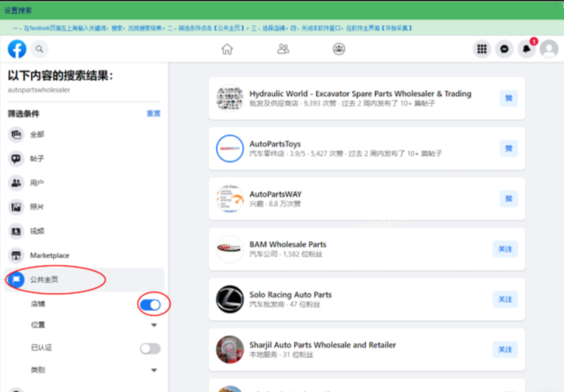This screenshot has height=392, width=564.
Task: Click the AutoPartsToys profile thumbnail
Action: point(230,148)
